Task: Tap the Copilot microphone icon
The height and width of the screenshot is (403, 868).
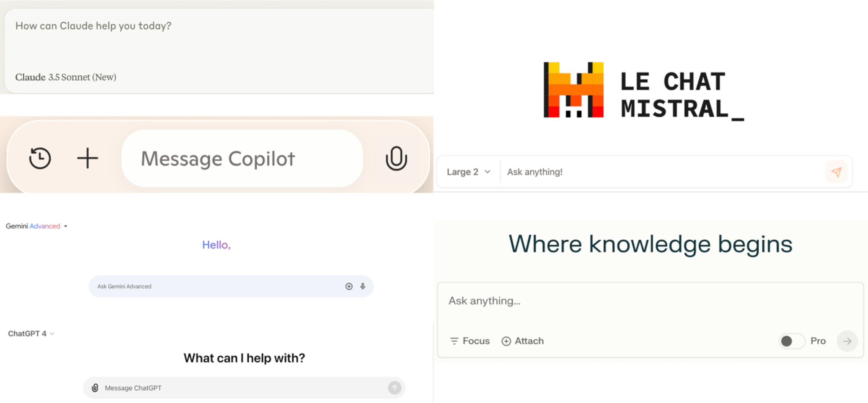Action: point(396,158)
